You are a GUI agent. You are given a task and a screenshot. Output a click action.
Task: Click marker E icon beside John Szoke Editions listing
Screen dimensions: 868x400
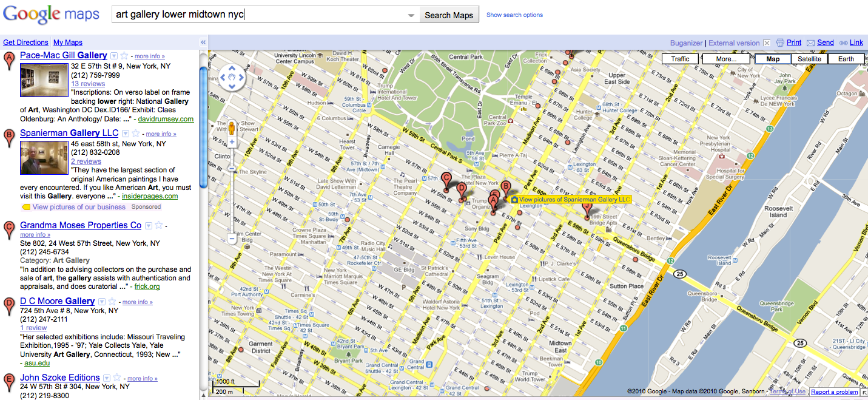coord(8,383)
